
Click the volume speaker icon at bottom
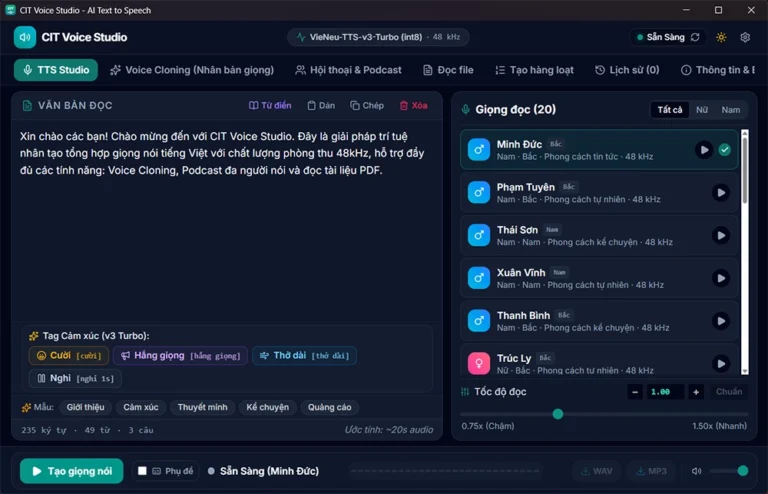(x=696, y=471)
